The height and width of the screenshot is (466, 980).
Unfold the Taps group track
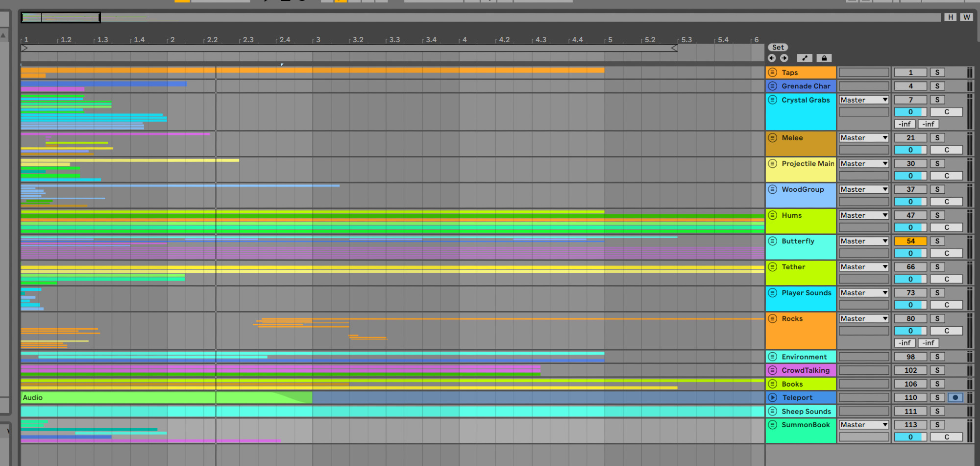[773, 73]
